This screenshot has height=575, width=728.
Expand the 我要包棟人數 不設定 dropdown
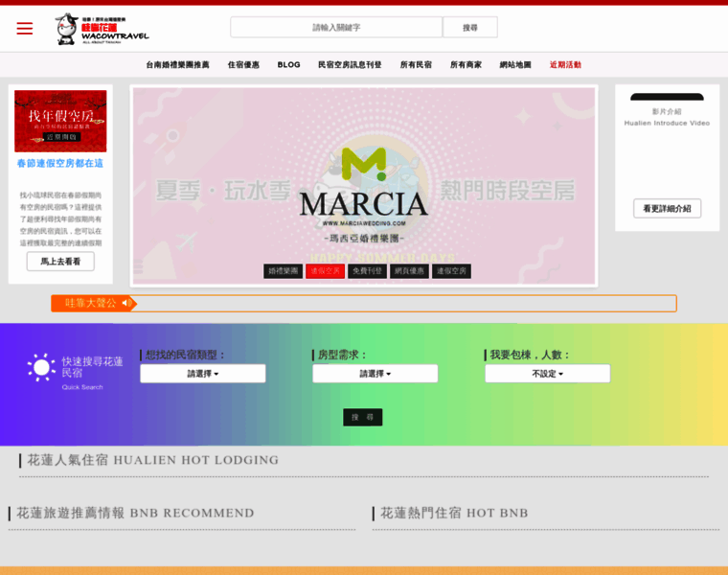548,374
